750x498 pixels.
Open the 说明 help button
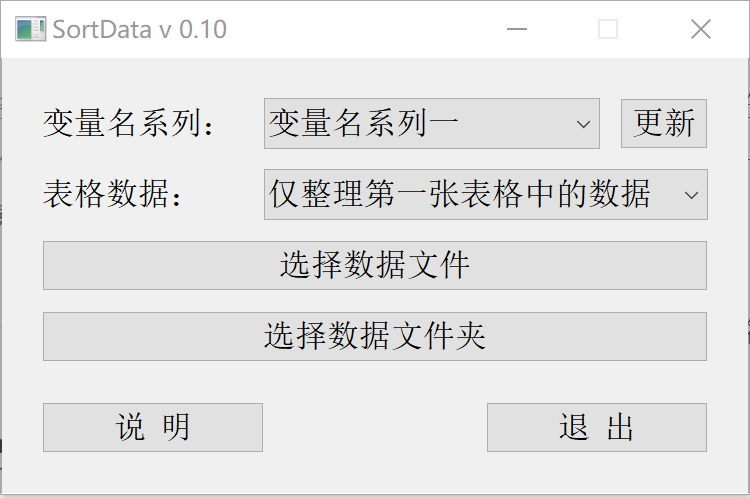click(153, 427)
